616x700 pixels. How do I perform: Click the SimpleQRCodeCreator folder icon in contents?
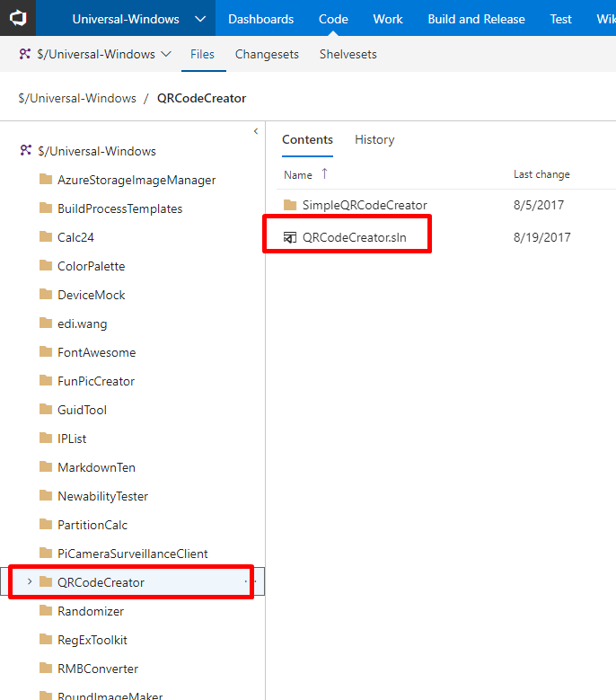[x=290, y=205]
